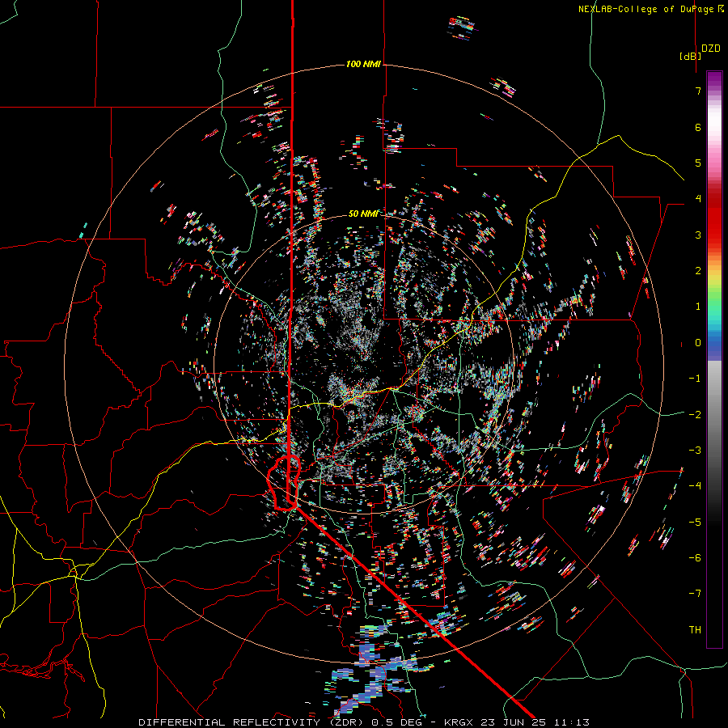
Task: Click the 4 value on the scale
Action: (698, 199)
